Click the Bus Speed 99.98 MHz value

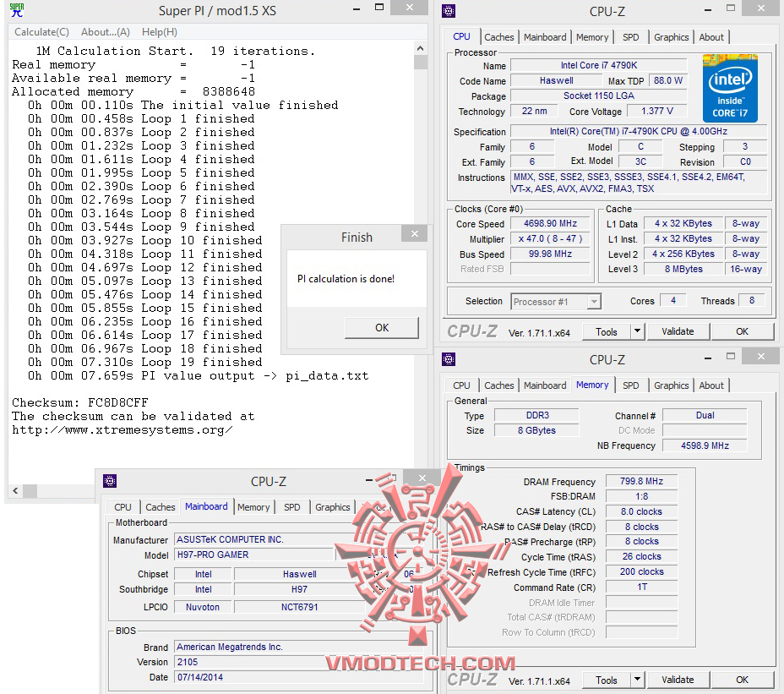click(x=550, y=254)
